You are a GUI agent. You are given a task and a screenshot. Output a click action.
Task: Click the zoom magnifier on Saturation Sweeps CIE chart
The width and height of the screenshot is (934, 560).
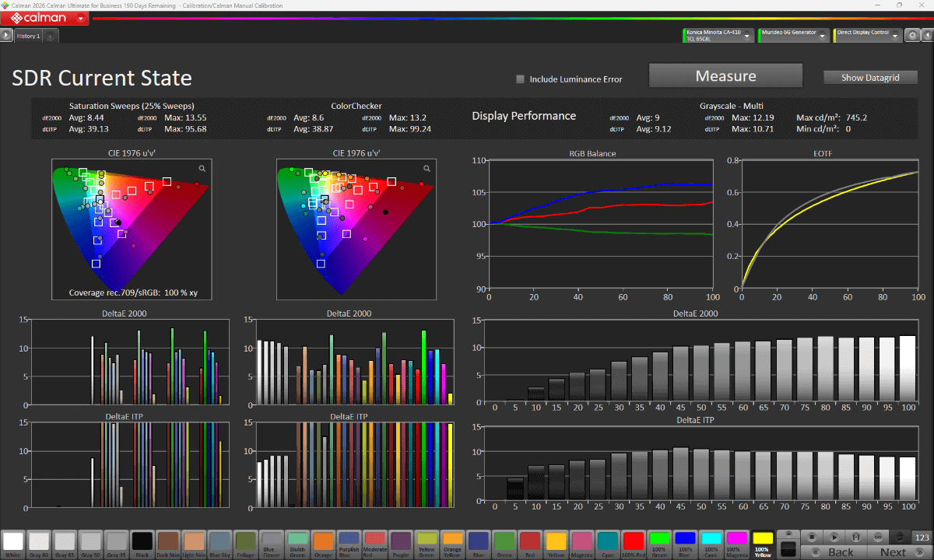click(202, 168)
